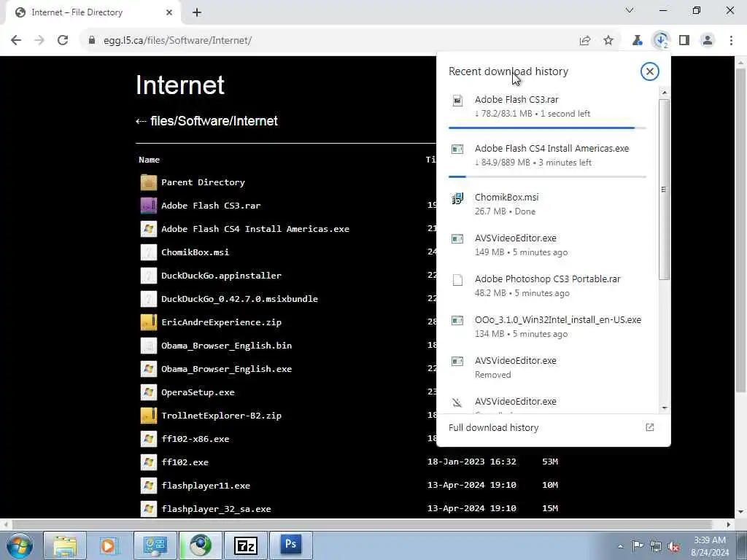Download Adobe Flash CS3.rar from file list
This screenshot has height=560, width=747.
coord(211,206)
